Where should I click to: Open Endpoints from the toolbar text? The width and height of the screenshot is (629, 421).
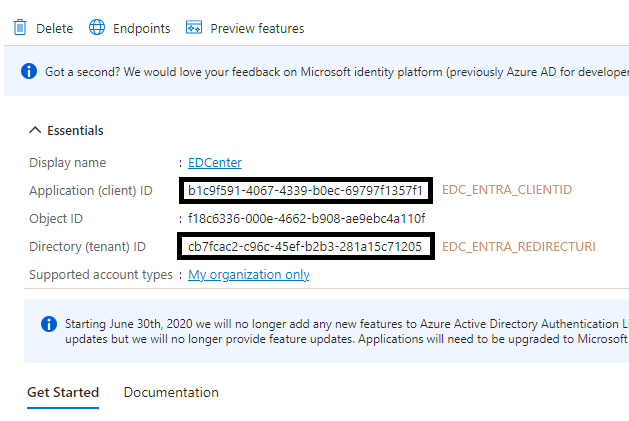[x=141, y=29]
